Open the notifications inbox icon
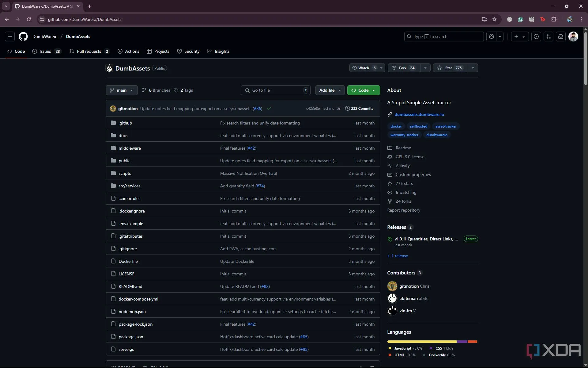 560,36
